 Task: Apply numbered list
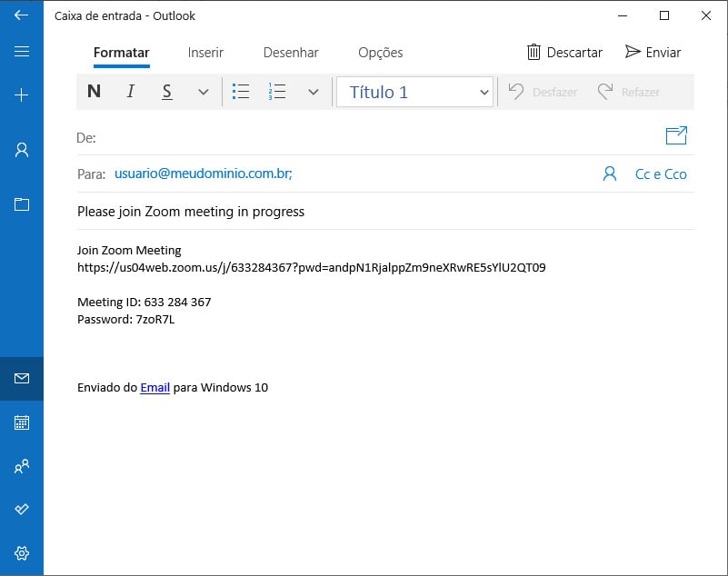point(277,92)
